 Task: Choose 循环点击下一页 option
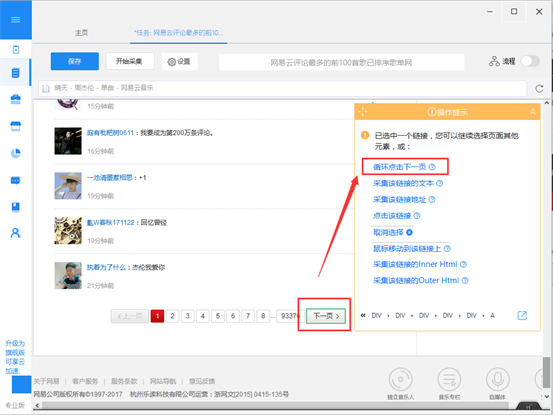tap(400, 167)
